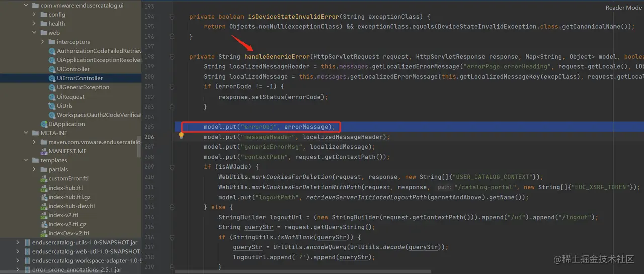The width and height of the screenshot is (644, 274).
Task: Open UIController class in the tree
Action: [73, 69]
